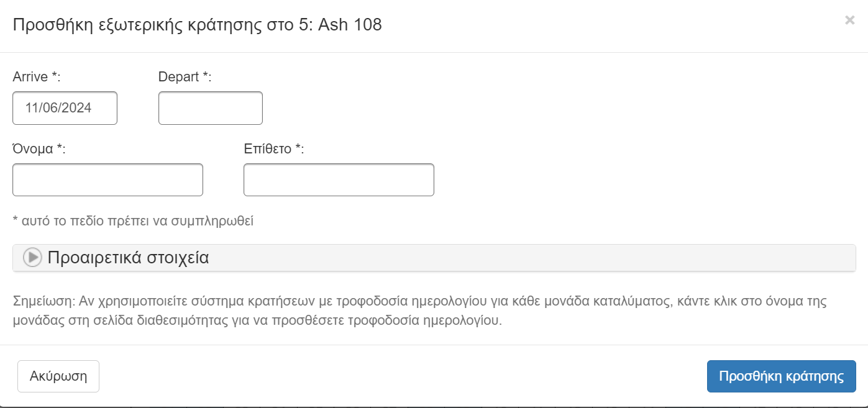
Task: Click the word Σημείωση starting the note
Action: 42,302
